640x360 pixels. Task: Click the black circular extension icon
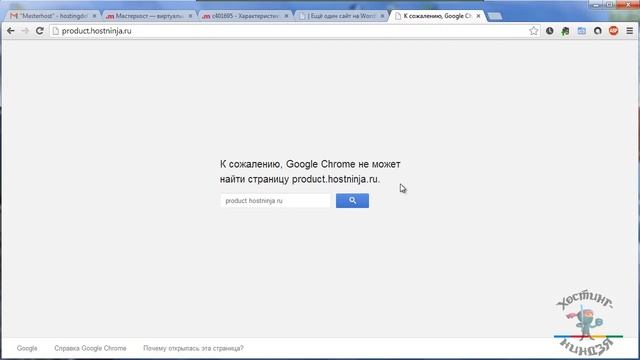coord(598,31)
